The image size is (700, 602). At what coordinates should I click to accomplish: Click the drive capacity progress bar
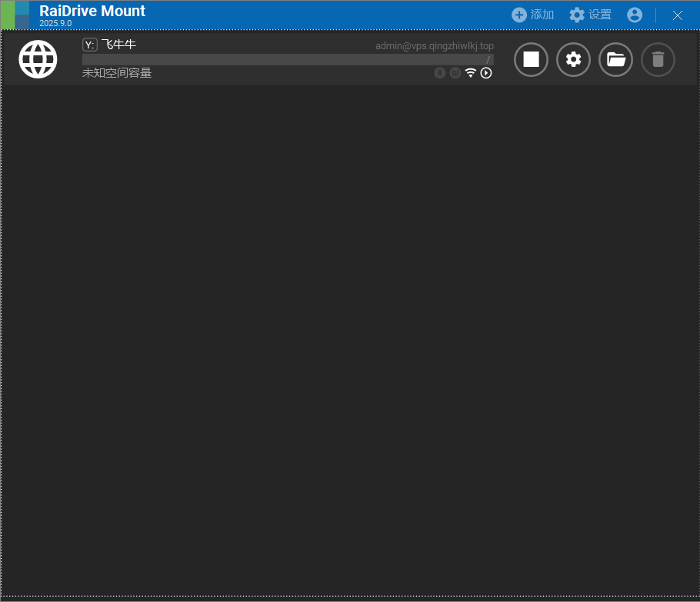[x=288, y=59]
